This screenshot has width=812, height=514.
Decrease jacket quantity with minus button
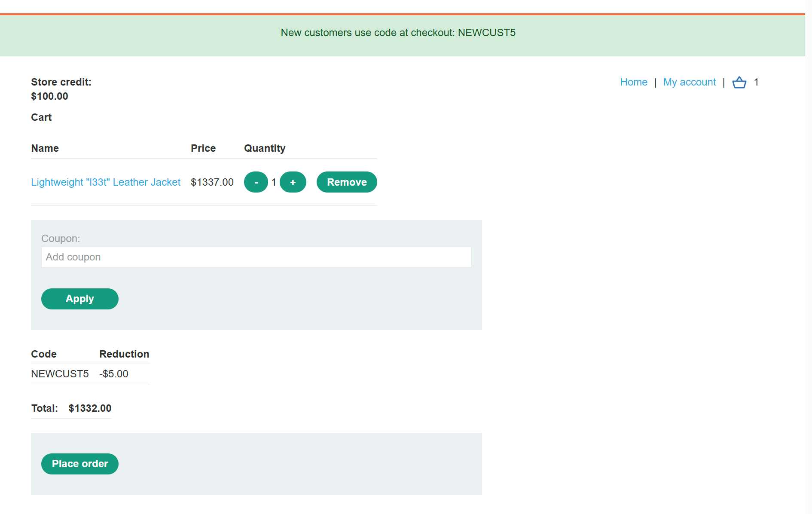point(256,182)
